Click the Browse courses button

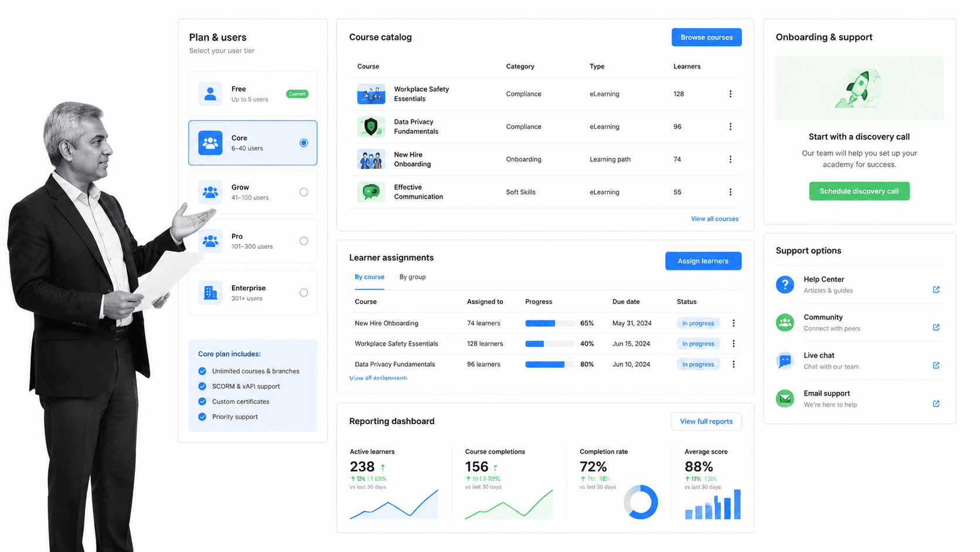(706, 37)
